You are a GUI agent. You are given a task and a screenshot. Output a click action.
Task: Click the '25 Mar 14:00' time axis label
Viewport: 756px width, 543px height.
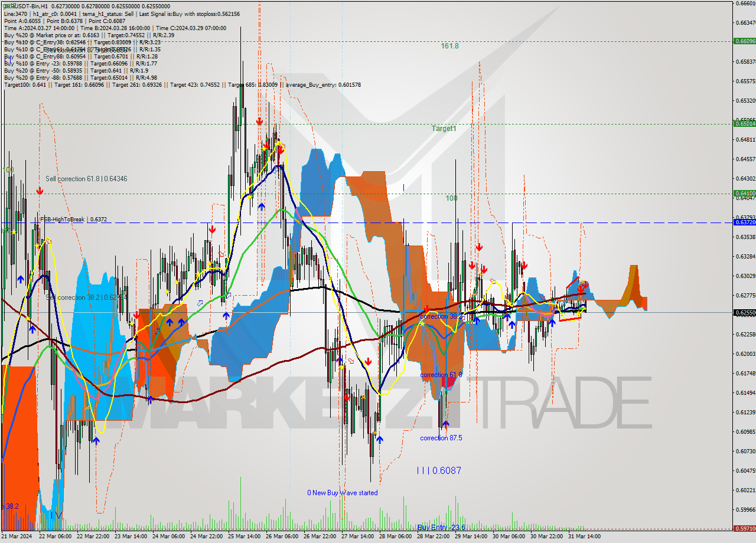pos(243,537)
